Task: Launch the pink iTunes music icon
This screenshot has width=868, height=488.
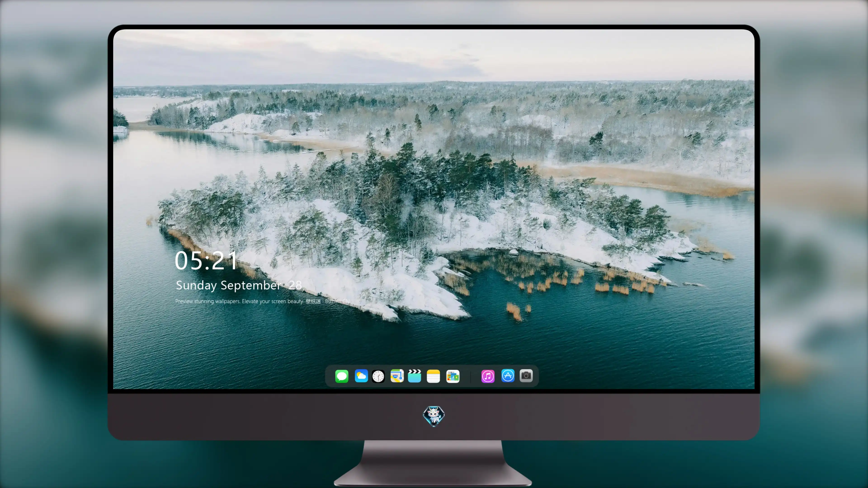Action: 488,376
